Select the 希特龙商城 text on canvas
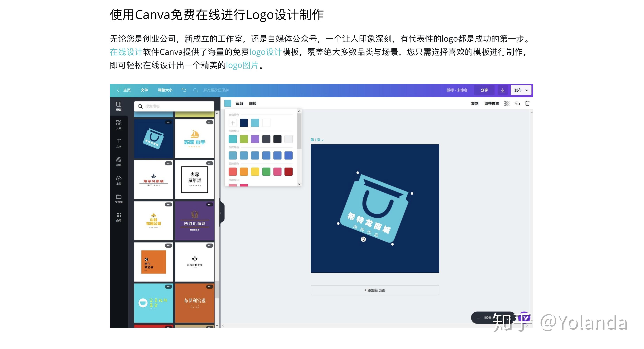Image resolution: width=644 pixels, height=349 pixels. [369, 223]
